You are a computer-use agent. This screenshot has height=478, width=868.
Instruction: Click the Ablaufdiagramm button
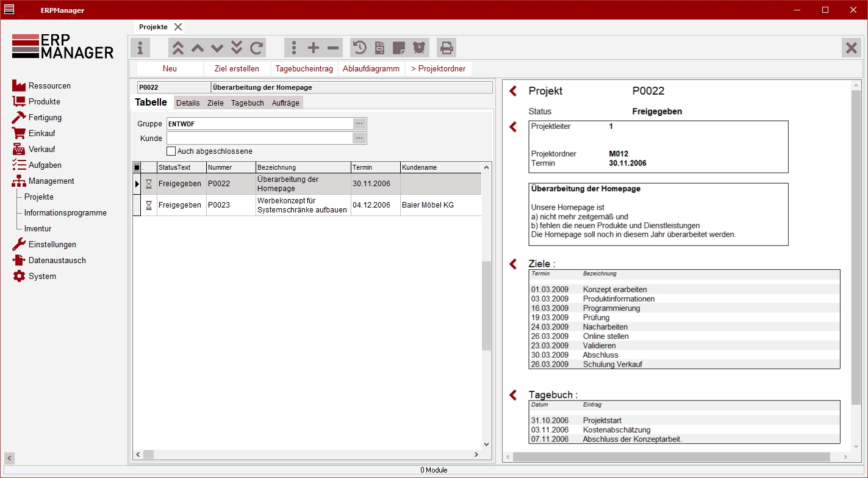[x=371, y=69]
